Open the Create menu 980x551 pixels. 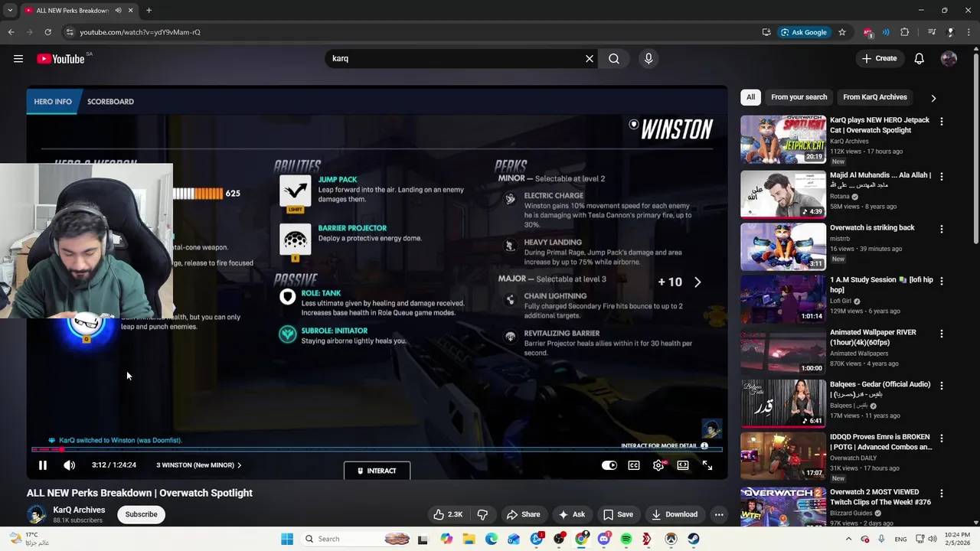pos(879,59)
